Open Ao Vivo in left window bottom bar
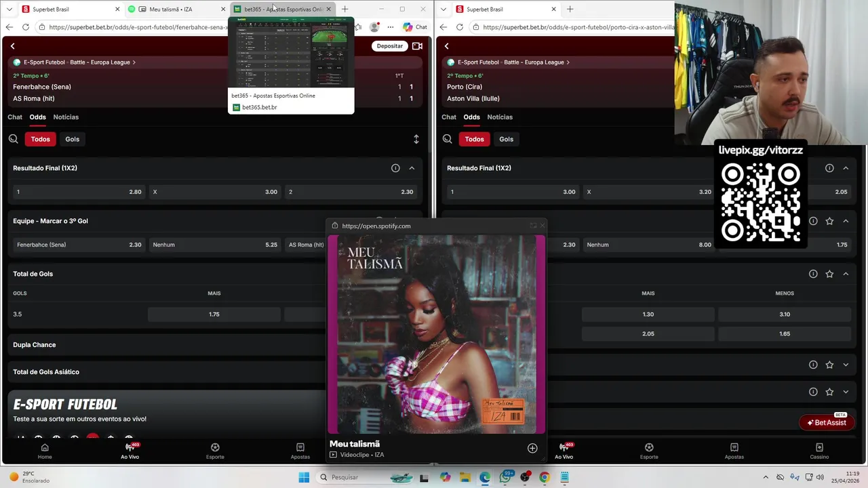Screen dimensions: 868x488 coord(130,451)
